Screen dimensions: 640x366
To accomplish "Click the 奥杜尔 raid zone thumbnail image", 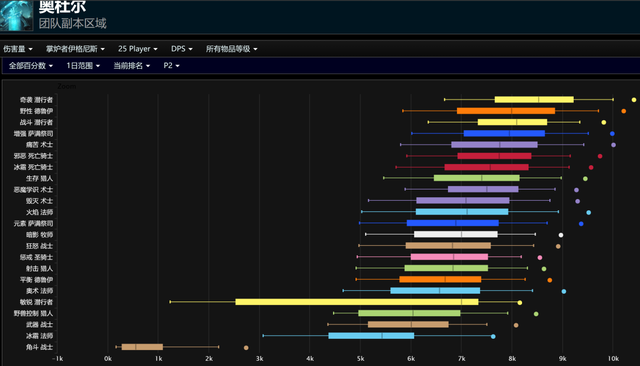I will 16,15.
